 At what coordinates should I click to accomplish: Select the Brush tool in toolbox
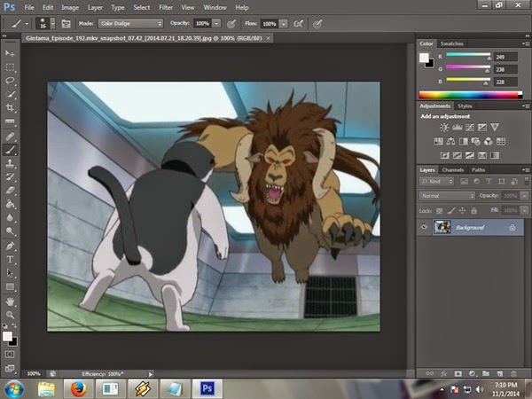click(x=10, y=150)
